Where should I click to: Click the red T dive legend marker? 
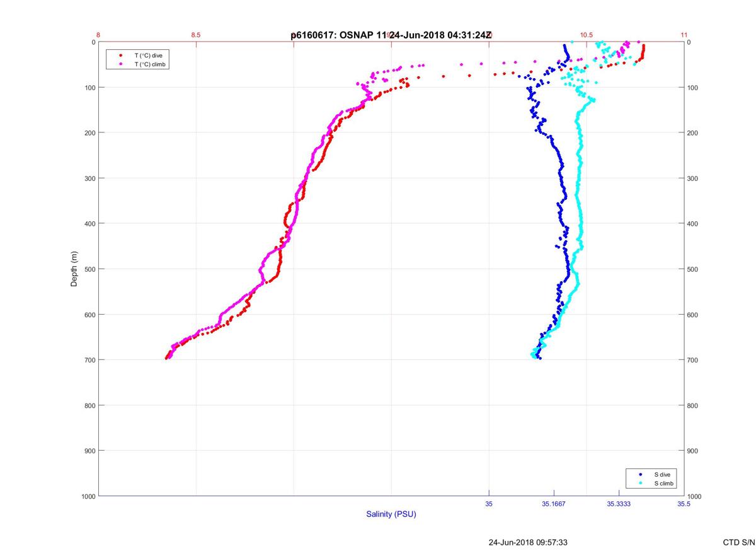[120, 55]
